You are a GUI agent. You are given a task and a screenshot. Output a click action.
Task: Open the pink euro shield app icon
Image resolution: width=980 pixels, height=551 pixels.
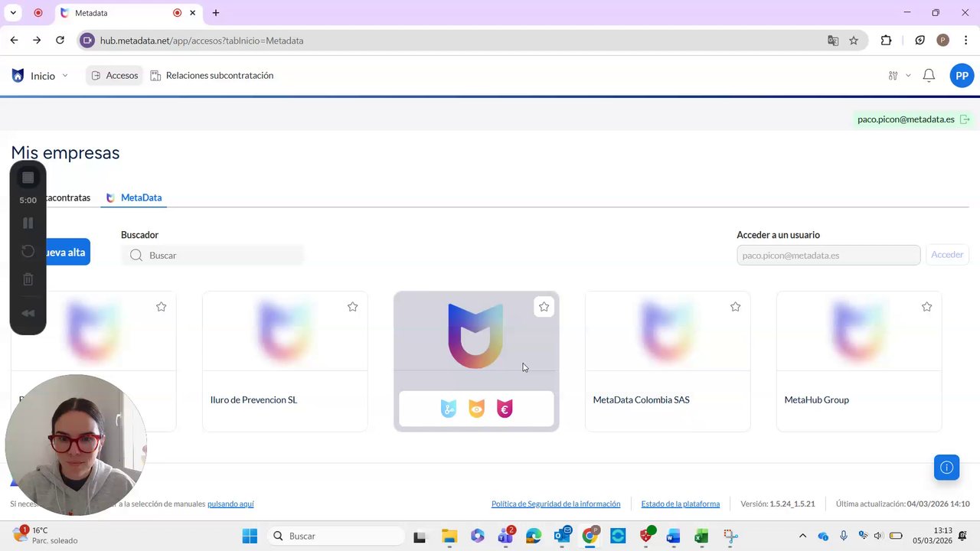click(x=505, y=409)
